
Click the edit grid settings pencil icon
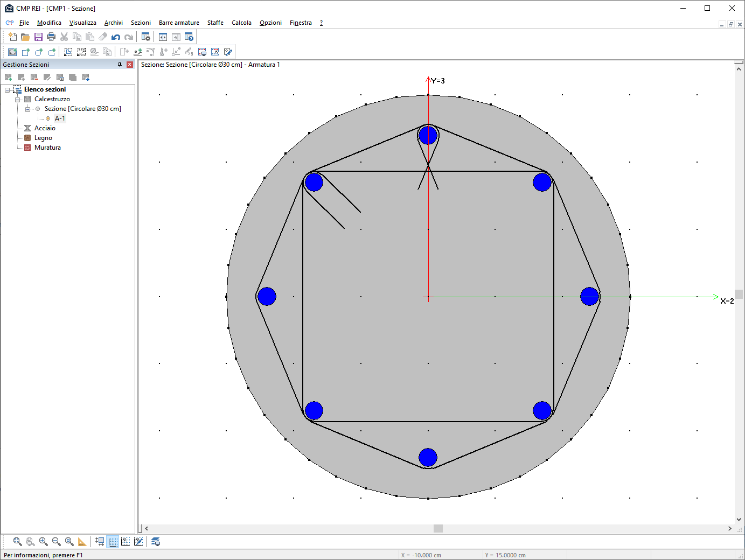coord(138,542)
